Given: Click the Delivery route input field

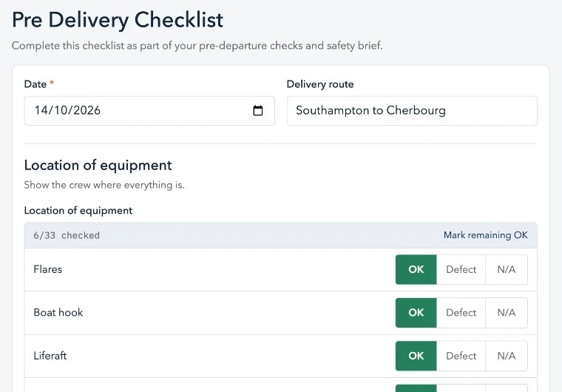Looking at the screenshot, I should 412,111.
